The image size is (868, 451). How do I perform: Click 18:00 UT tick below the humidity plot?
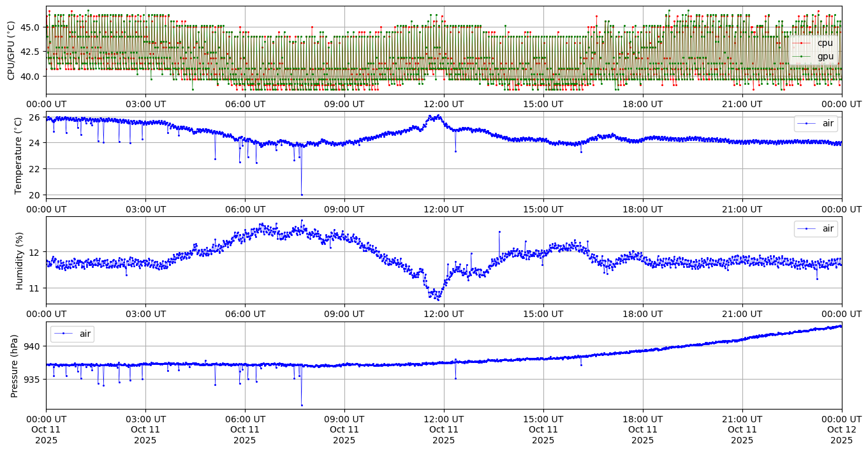click(642, 313)
